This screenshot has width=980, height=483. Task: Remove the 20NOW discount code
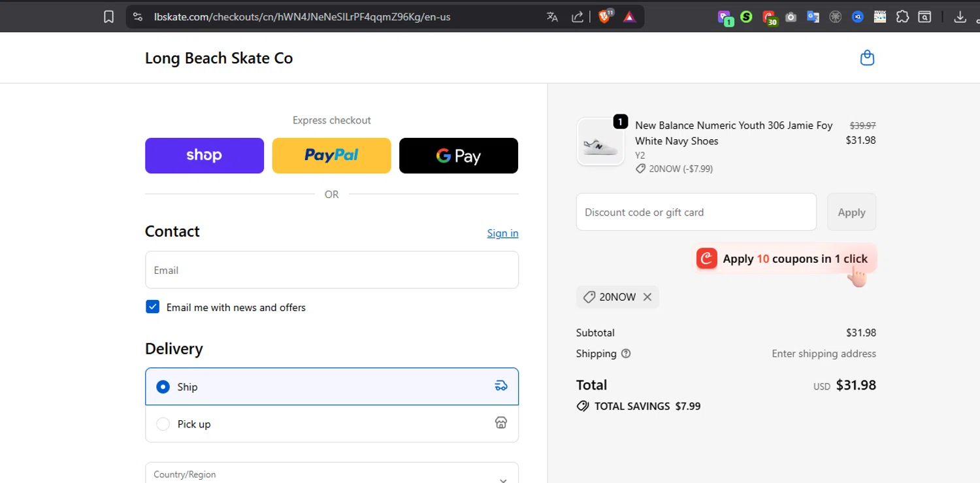click(x=647, y=297)
